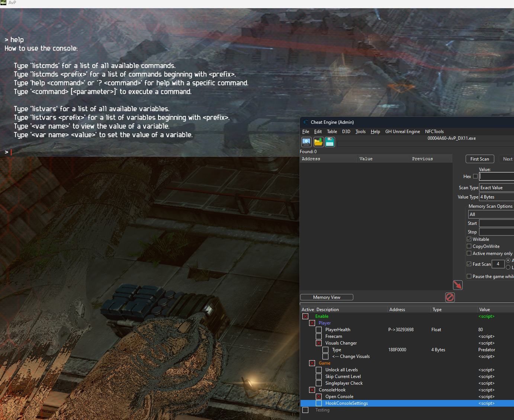
Task: Open the D3D menu
Action: click(x=346, y=132)
